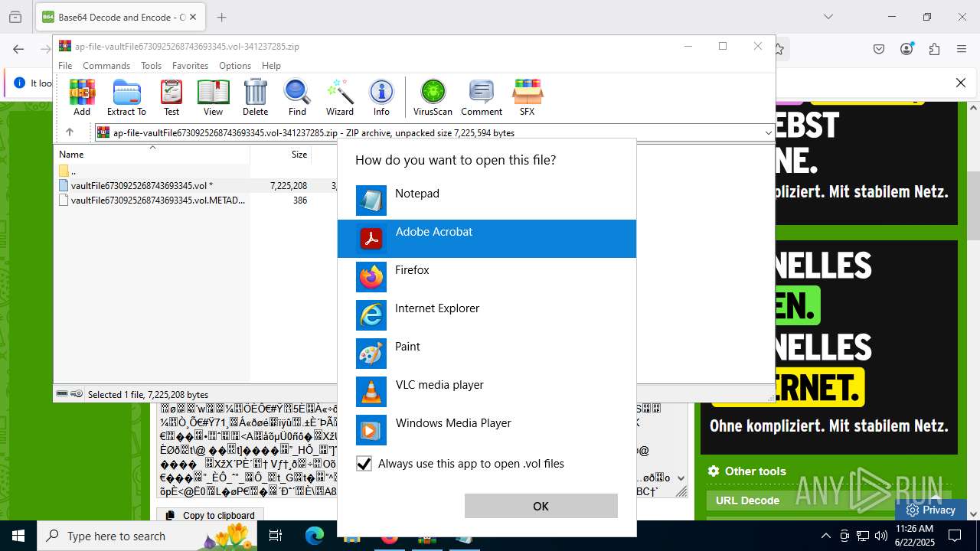The image size is (980, 551).
Task: Click the Test archive icon
Action: [x=171, y=97]
